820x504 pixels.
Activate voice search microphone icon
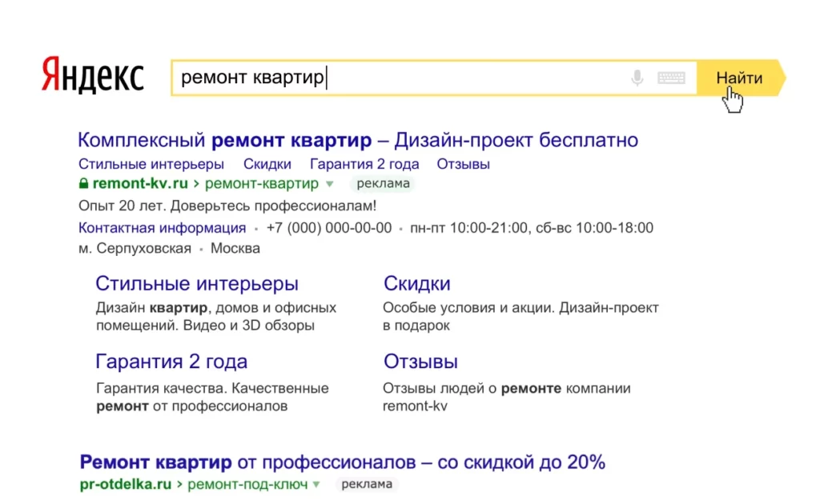tap(637, 78)
